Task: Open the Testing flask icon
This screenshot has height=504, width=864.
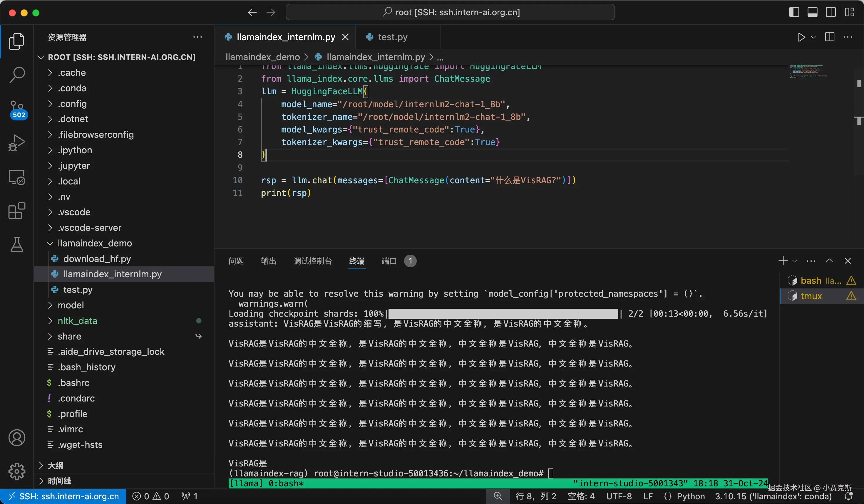Action: [16, 244]
